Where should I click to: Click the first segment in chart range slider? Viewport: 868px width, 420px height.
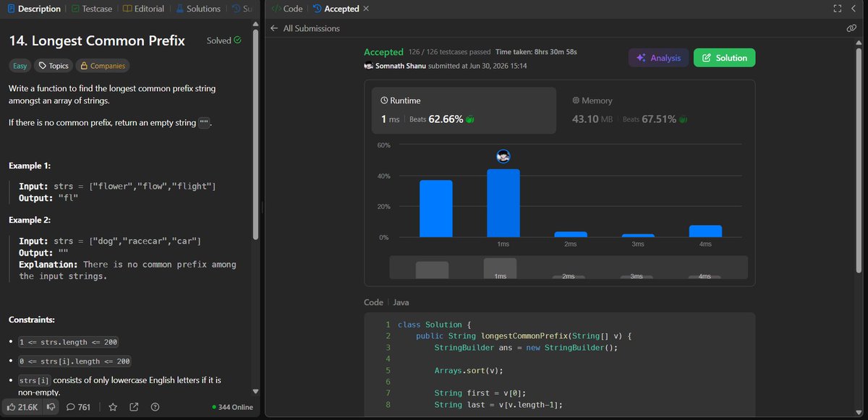[432, 270]
